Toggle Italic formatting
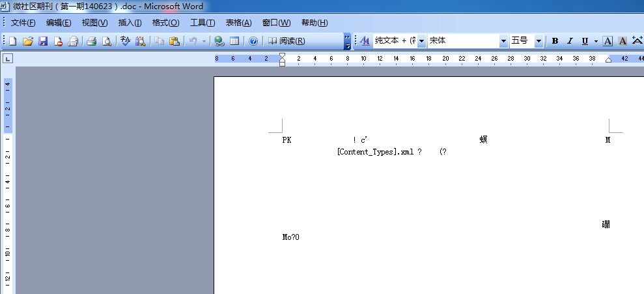Viewport: 644px width, 294px height. [x=570, y=41]
